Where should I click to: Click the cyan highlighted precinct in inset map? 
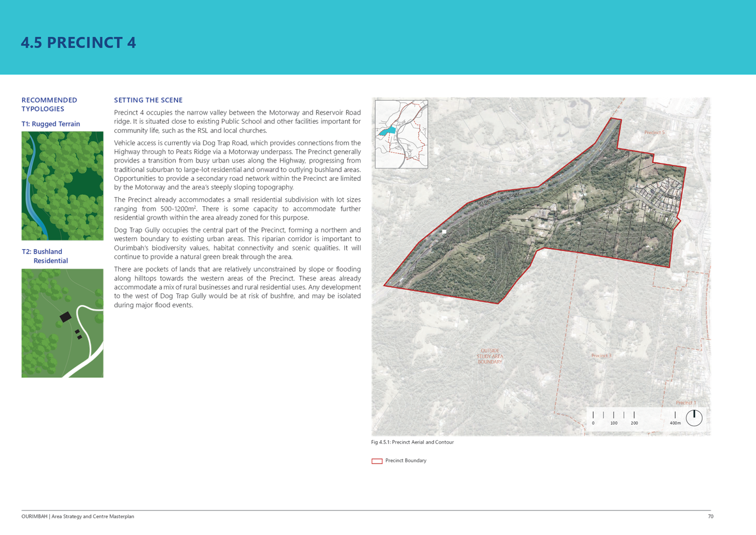pyautogui.click(x=387, y=131)
